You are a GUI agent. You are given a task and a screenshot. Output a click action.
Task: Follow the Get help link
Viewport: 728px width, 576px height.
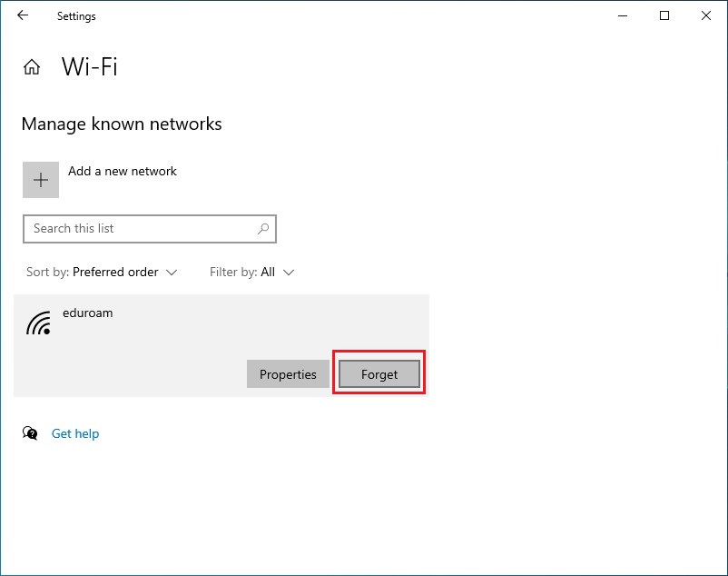click(75, 433)
